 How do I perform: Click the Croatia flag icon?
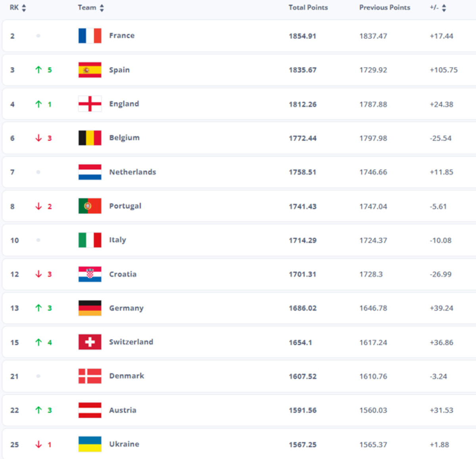pos(90,274)
